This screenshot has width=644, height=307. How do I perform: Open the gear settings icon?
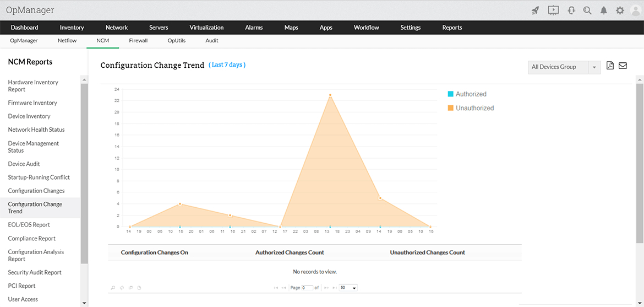[620, 10]
